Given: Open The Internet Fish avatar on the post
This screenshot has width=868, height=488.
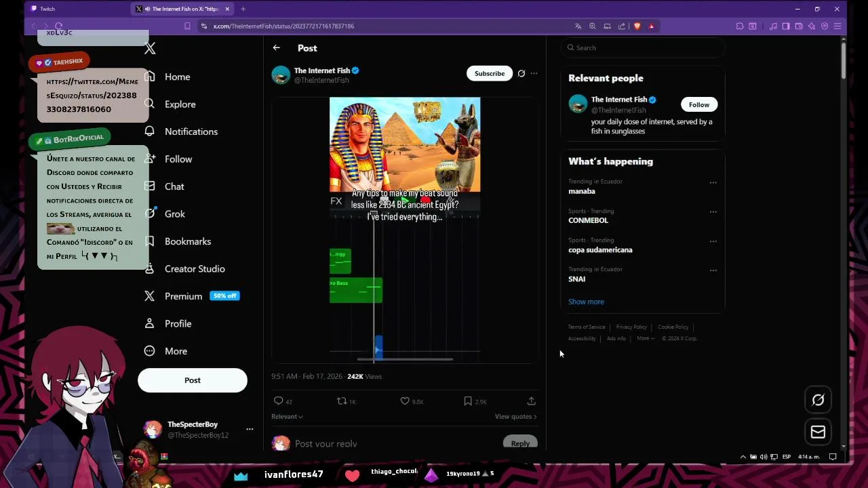Looking at the screenshot, I should (x=281, y=75).
